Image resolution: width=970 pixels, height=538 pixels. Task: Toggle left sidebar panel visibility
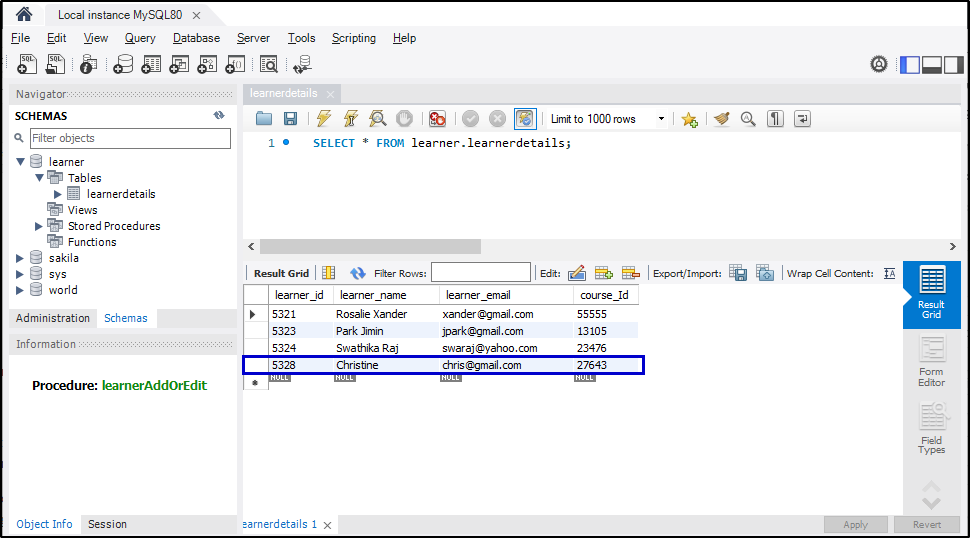point(909,65)
